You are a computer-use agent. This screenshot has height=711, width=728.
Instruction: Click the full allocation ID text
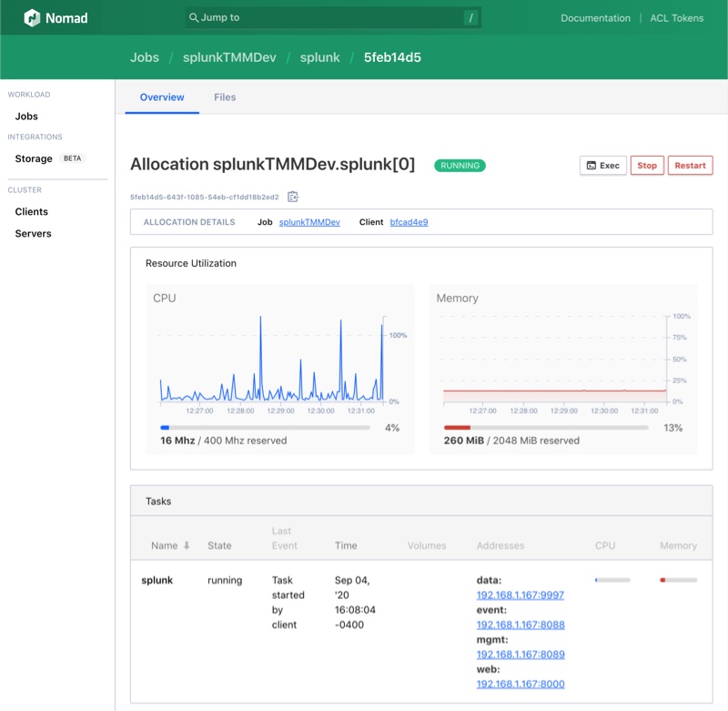pyautogui.click(x=204, y=197)
